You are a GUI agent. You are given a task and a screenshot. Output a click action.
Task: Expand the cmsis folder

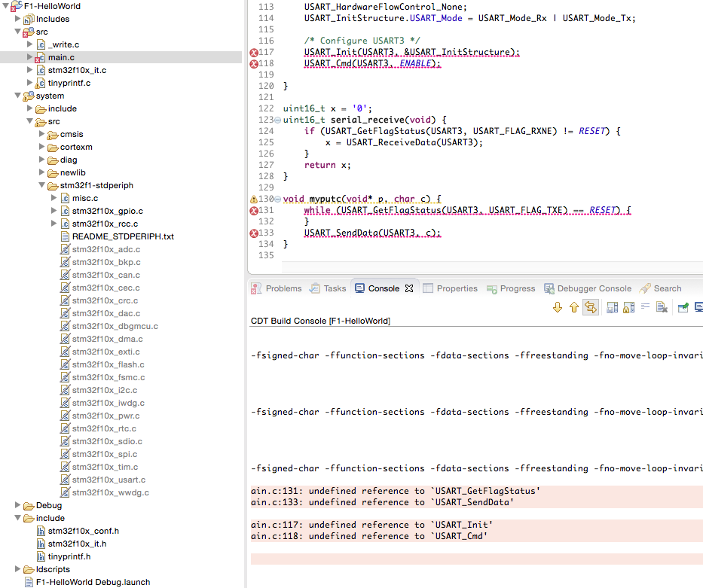[x=41, y=134]
